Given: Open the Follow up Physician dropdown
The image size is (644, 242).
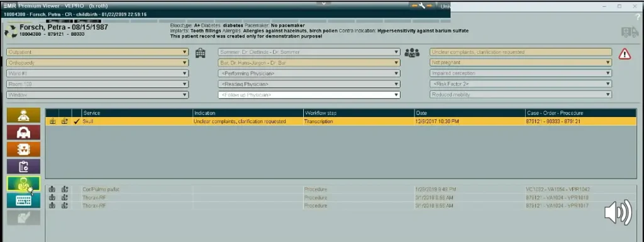Looking at the screenshot, I should pos(309,95).
